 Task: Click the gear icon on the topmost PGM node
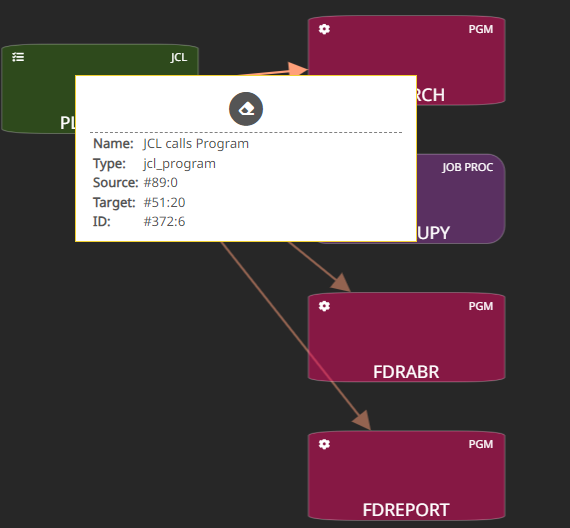point(324,29)
